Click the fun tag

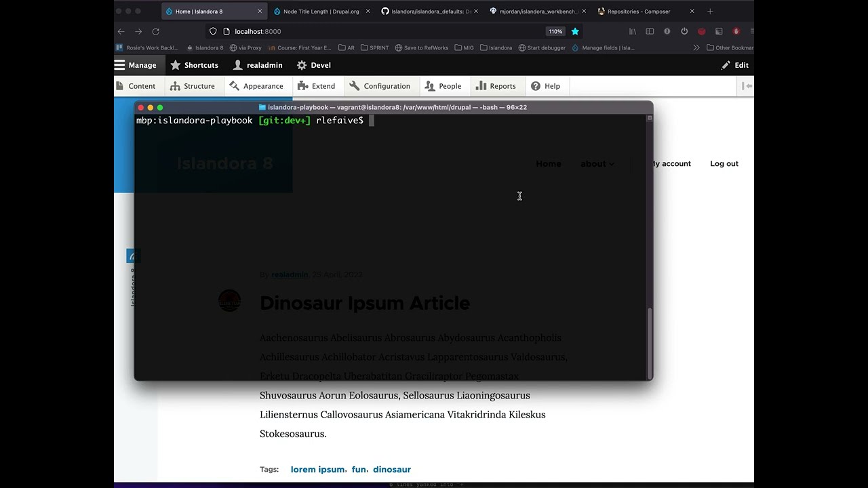(x=359, y=469)
